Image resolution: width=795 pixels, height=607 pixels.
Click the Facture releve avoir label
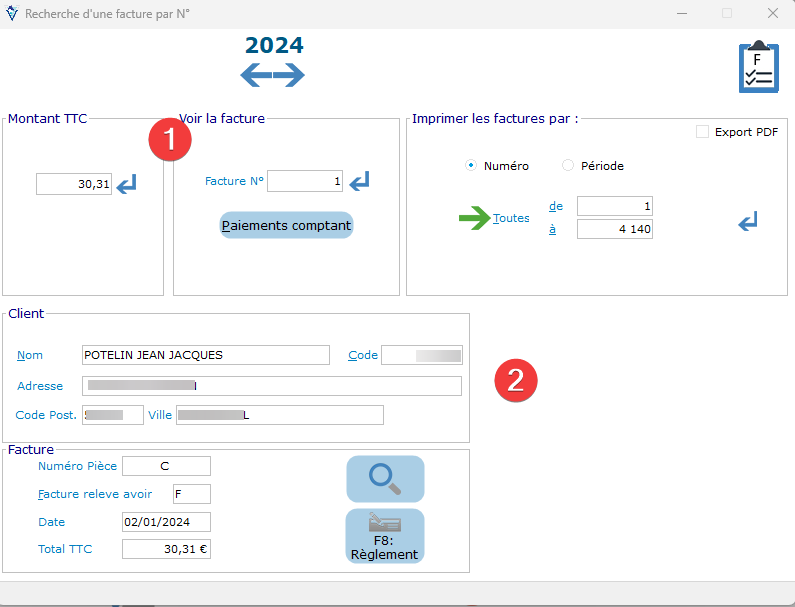(95, 494)
